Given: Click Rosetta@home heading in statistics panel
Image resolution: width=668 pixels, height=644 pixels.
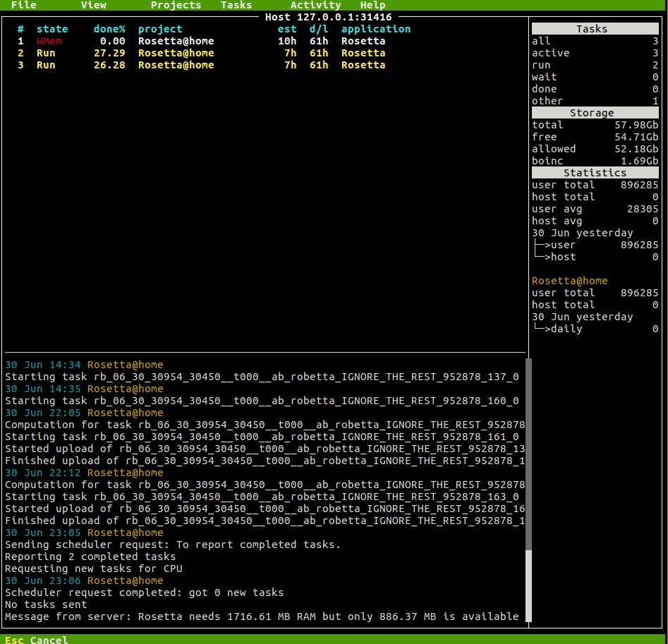Looking at the screenshot, I should (569, 281).
